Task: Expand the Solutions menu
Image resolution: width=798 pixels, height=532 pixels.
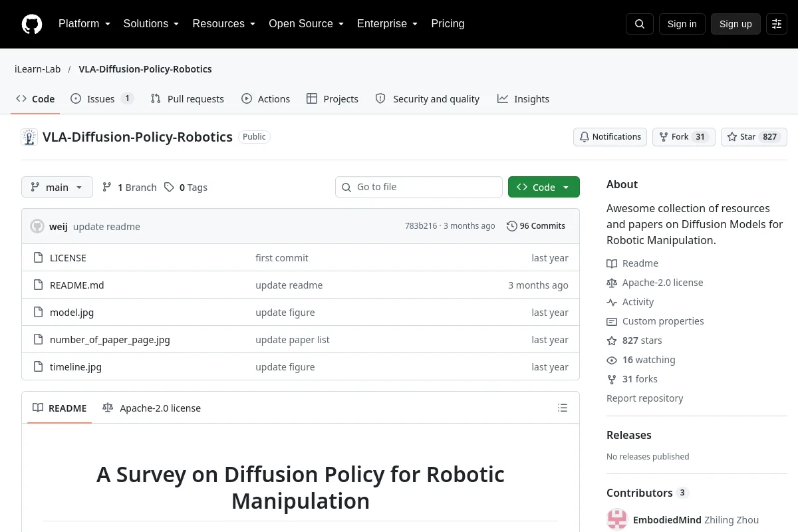Action: tap(151, 24)
